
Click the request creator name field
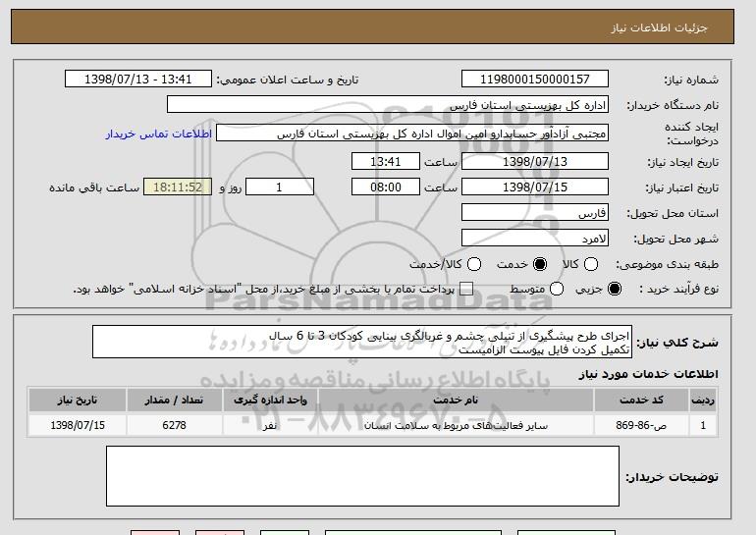[x=412, y=134]
